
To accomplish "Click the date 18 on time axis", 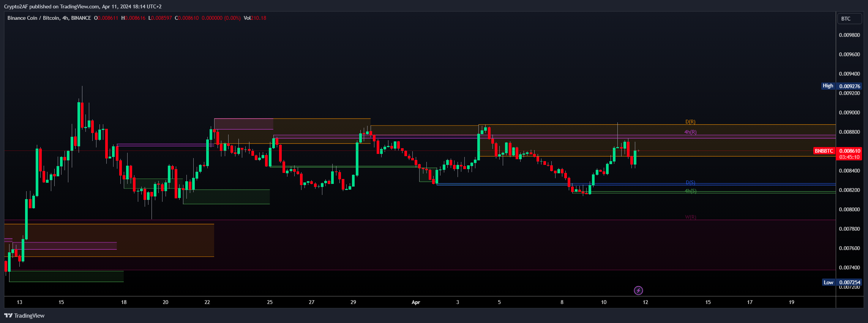I will (124, 302).
